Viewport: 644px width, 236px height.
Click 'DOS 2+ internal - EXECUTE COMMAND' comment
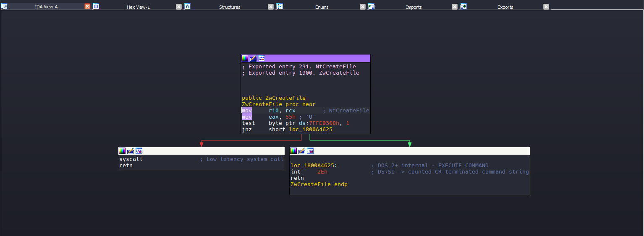coord(430,166)
